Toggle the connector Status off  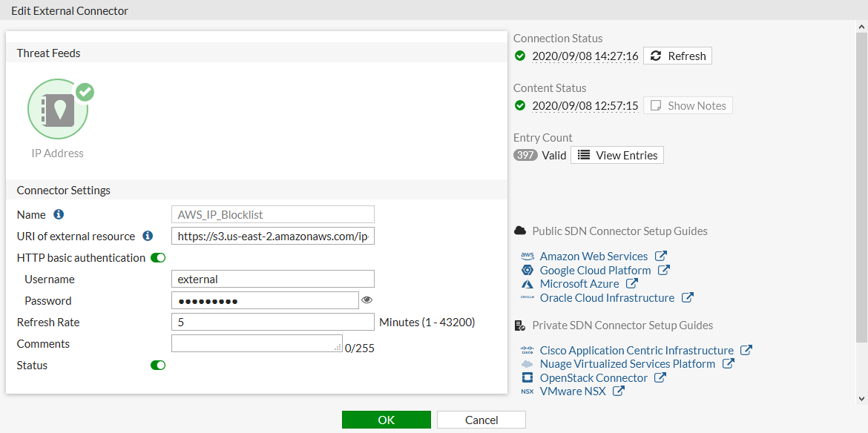pyautogui.click(x=157, y=365)
